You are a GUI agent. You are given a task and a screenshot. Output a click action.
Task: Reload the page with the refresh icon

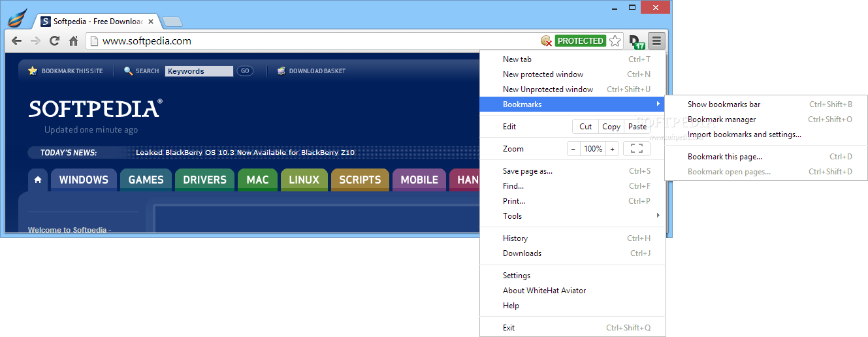(x=55, y=40)
